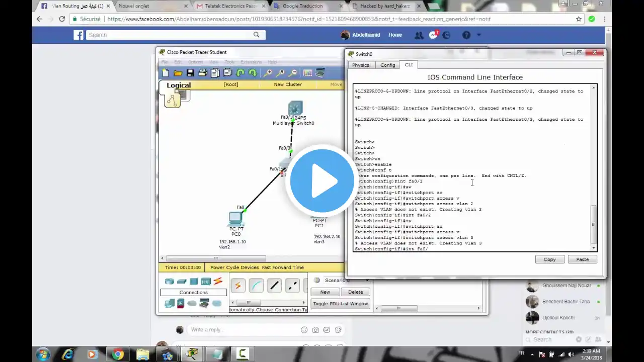Switch to the Nouvel onglet browser tab
Screen dimensions: 644x362
[x=151, y=6]
